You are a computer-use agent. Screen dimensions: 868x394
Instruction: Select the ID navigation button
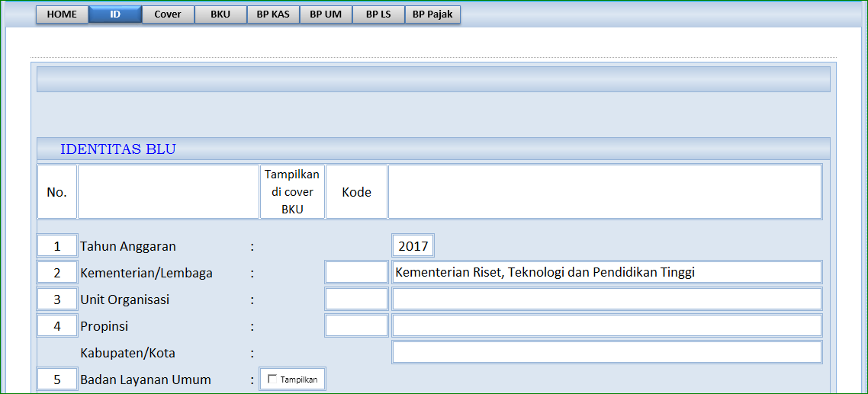pos(115,15)
